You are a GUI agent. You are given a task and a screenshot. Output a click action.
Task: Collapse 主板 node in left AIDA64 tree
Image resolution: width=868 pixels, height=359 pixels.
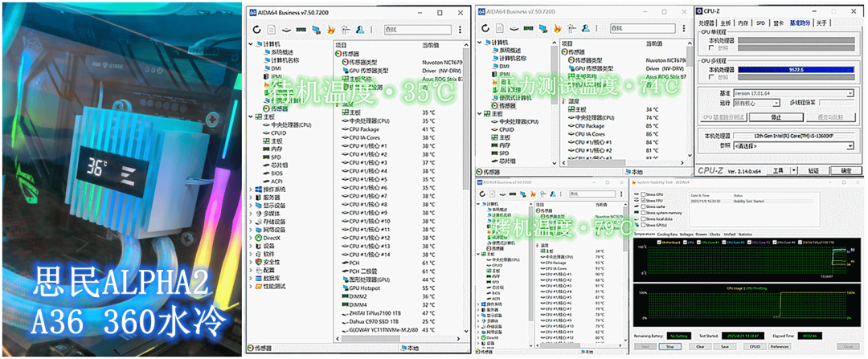pyautogui.click(x=251, y=116)
